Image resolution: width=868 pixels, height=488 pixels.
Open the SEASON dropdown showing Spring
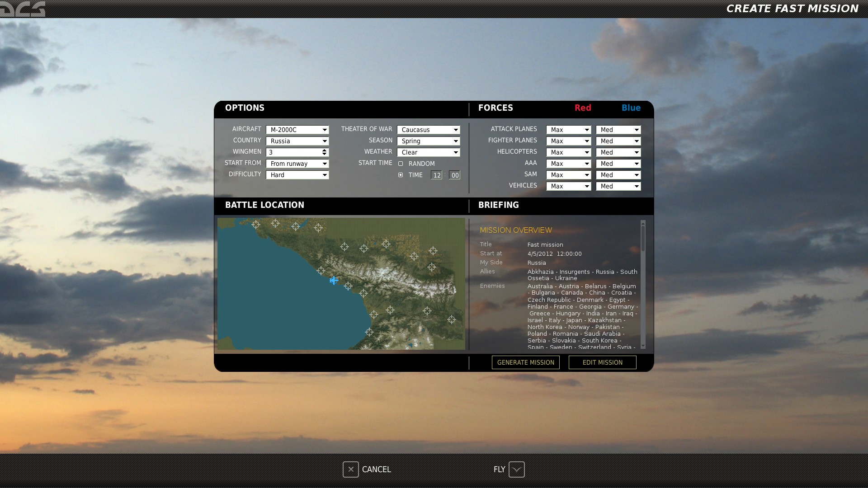[429, 141]
